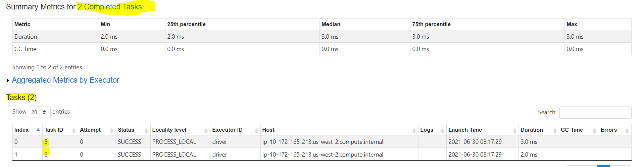Click the Index column sort arrow
Viewport: 644px width, 167px height.
pos(38,130)
